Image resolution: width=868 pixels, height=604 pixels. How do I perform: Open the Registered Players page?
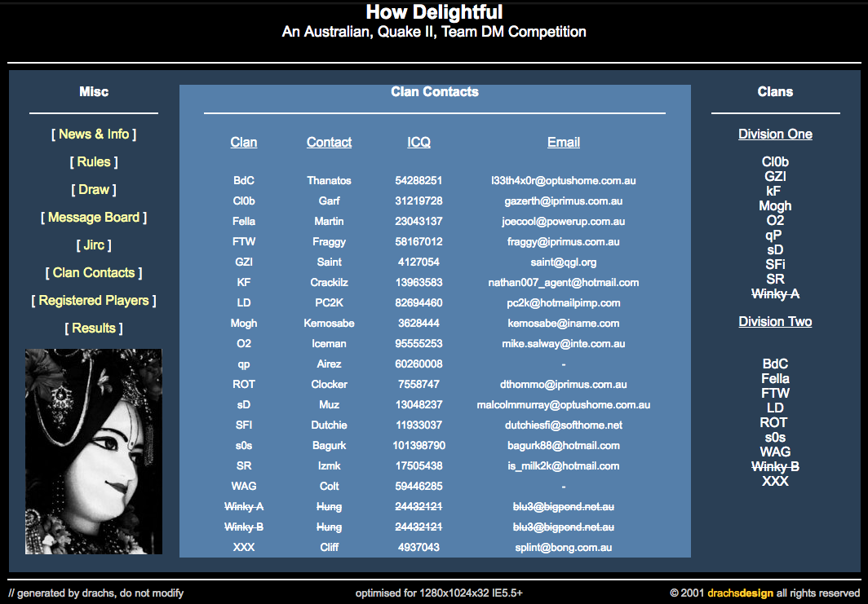coord(94,301)
